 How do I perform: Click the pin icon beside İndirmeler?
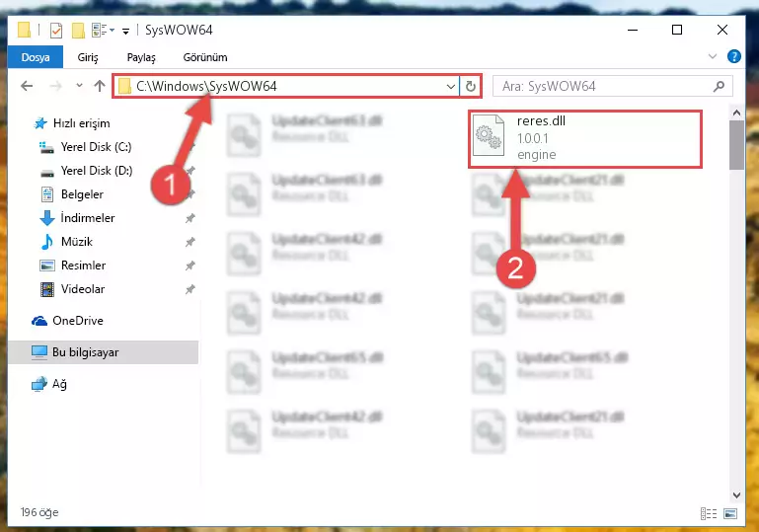[x=190, y=218]
